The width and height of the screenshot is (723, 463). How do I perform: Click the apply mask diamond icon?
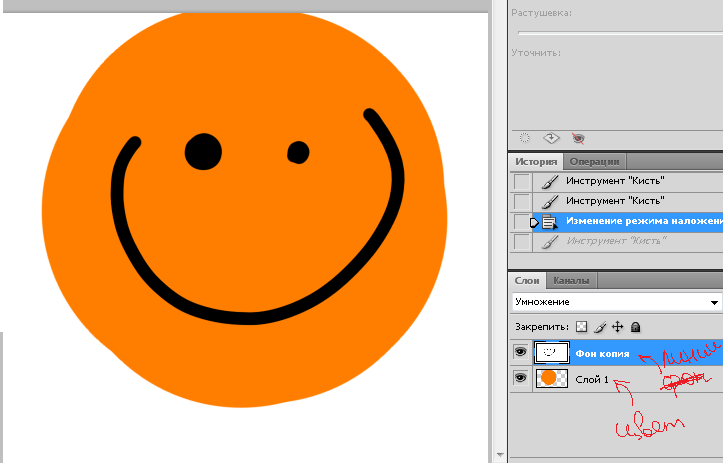tap(551, 138)
